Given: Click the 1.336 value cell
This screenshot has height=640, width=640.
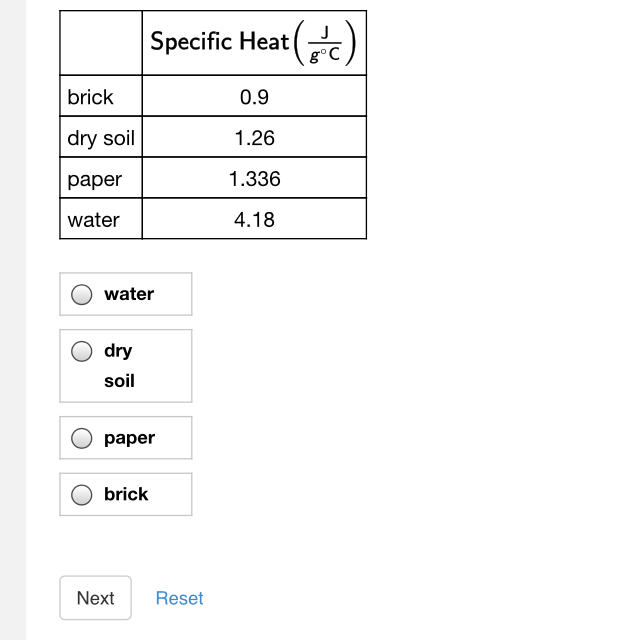Looking at the screenshot, I should pos(254,179).
